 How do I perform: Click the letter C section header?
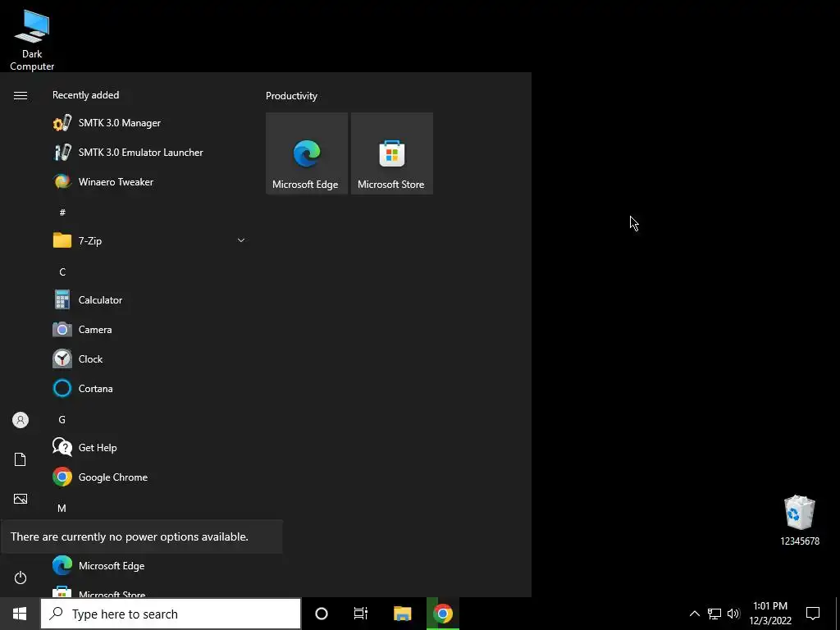pyautogui.click(x=62, y=272)
